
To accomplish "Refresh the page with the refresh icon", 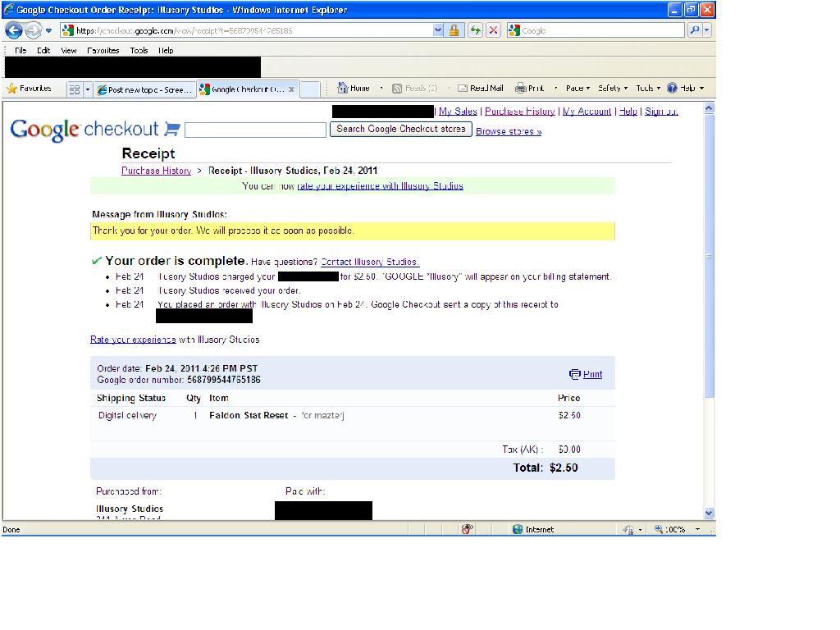I will (475, 30).
